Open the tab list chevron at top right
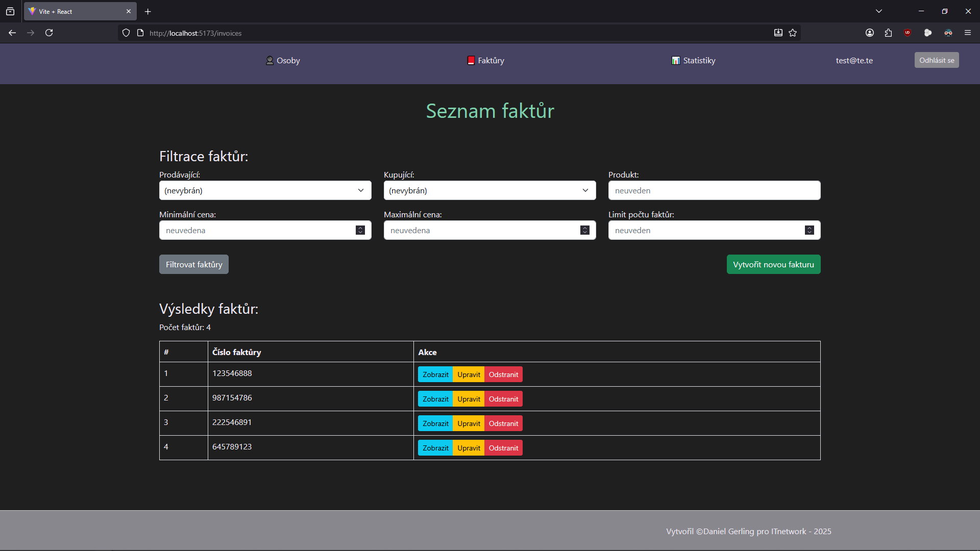Screen dimensions: 980x551 click(x=879, y=11)
